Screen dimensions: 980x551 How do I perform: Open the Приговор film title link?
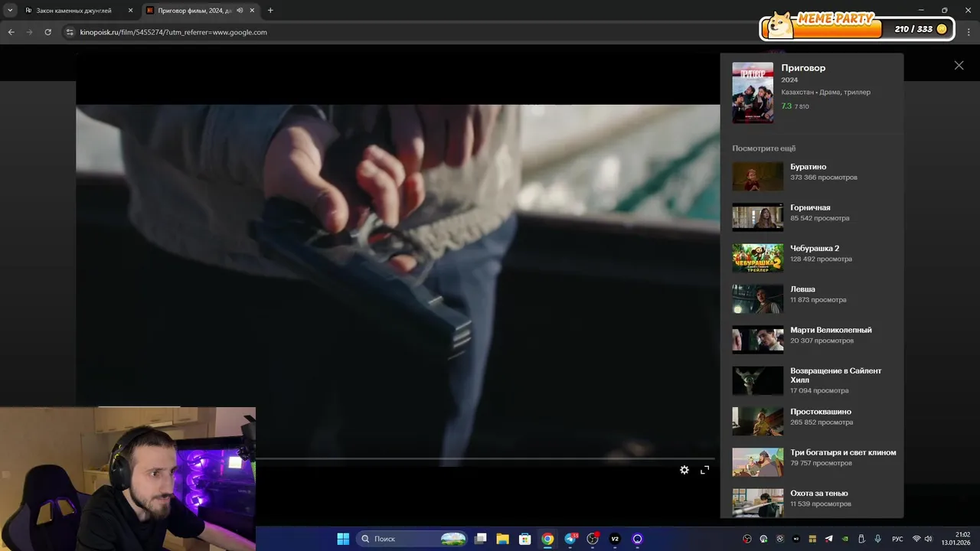point(803,68)
